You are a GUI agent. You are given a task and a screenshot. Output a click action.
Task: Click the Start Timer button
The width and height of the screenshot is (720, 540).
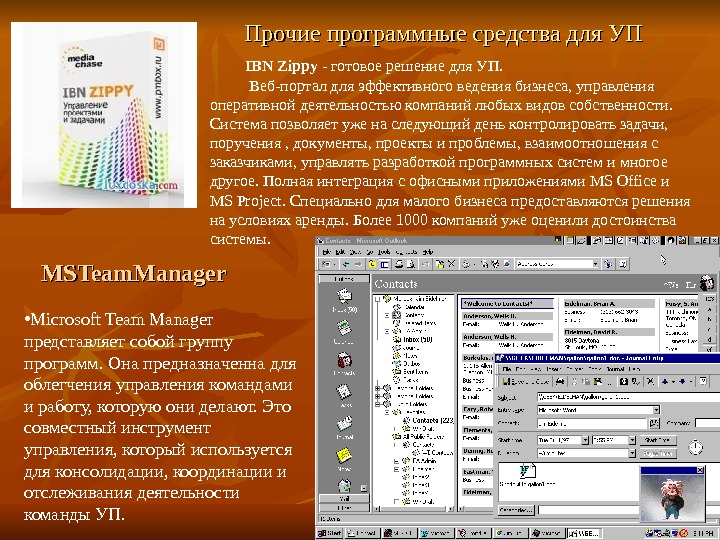pos(658,440)
